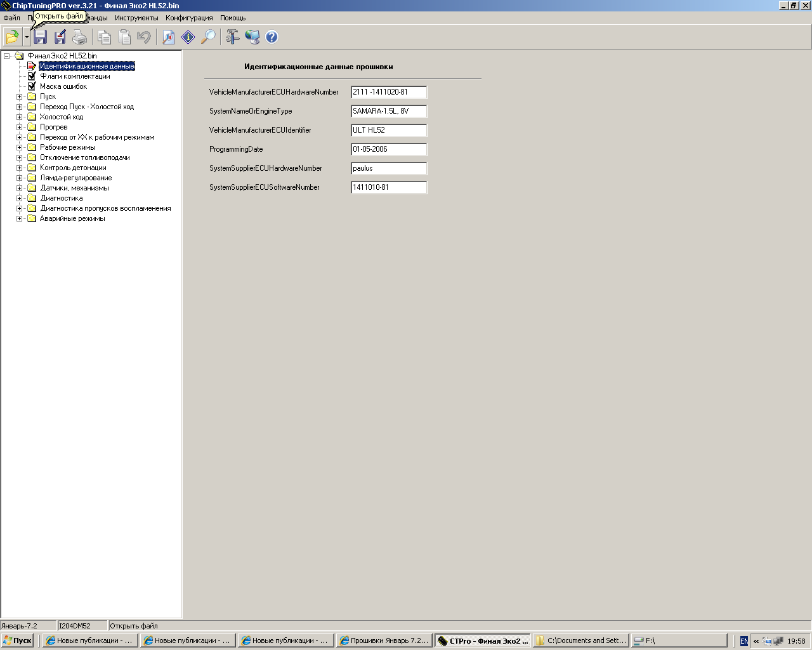Click the magnifying glass search icon

[208, 37]
